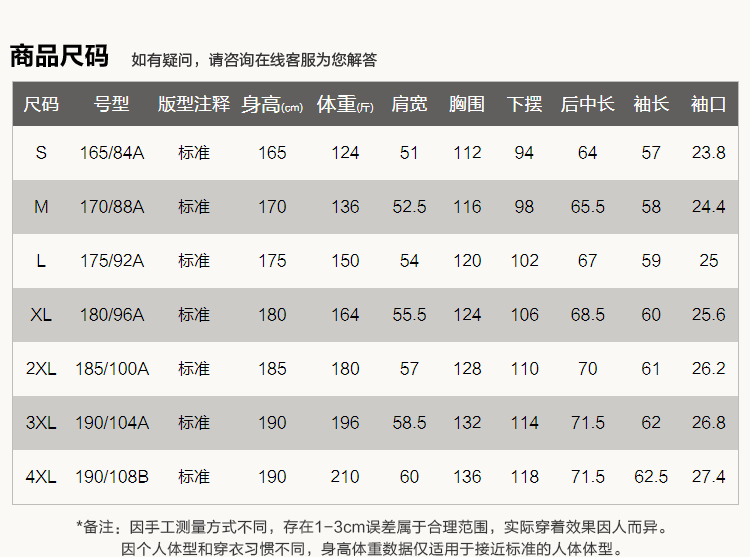
Task: Click the 袖长 column header
Action: click(x=651, y=104)
